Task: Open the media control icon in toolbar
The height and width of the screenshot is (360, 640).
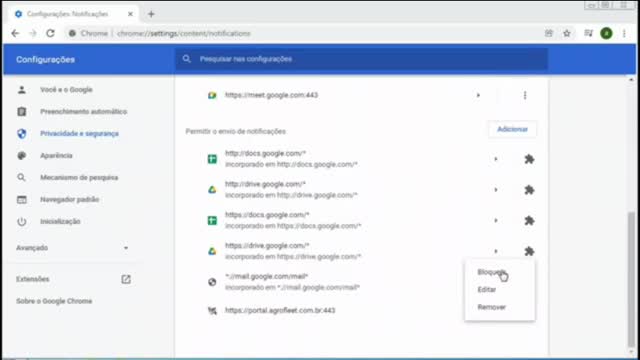Action: point(588,33)
